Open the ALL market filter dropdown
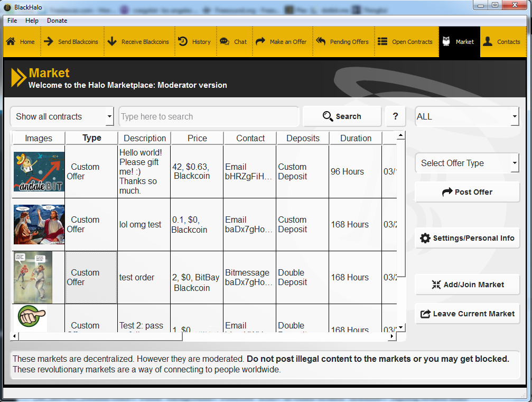The height and width of the screenshot is (402, 532). (466, 116)
